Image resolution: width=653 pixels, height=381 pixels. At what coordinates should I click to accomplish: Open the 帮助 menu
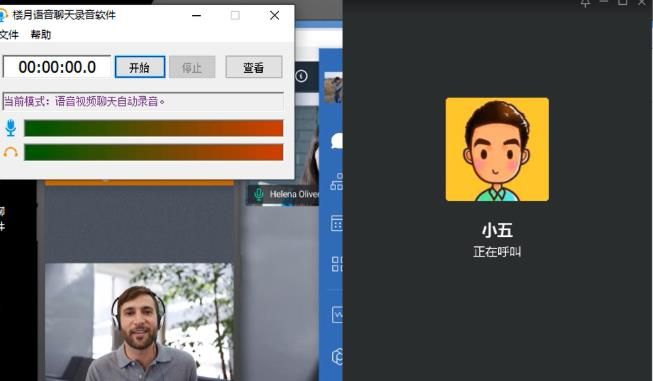pyautogui.click(x=41, y=35)
